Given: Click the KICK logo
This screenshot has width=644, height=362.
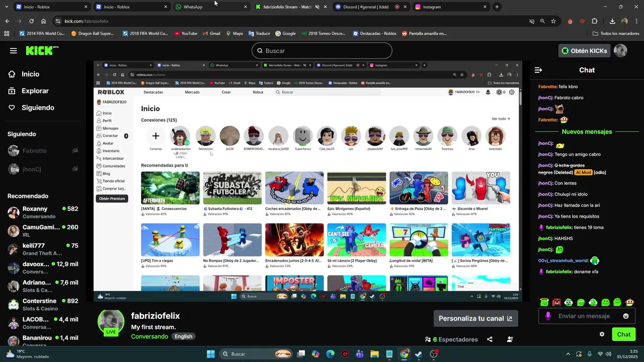Looking at the screenshot, I should click(42, 50).
